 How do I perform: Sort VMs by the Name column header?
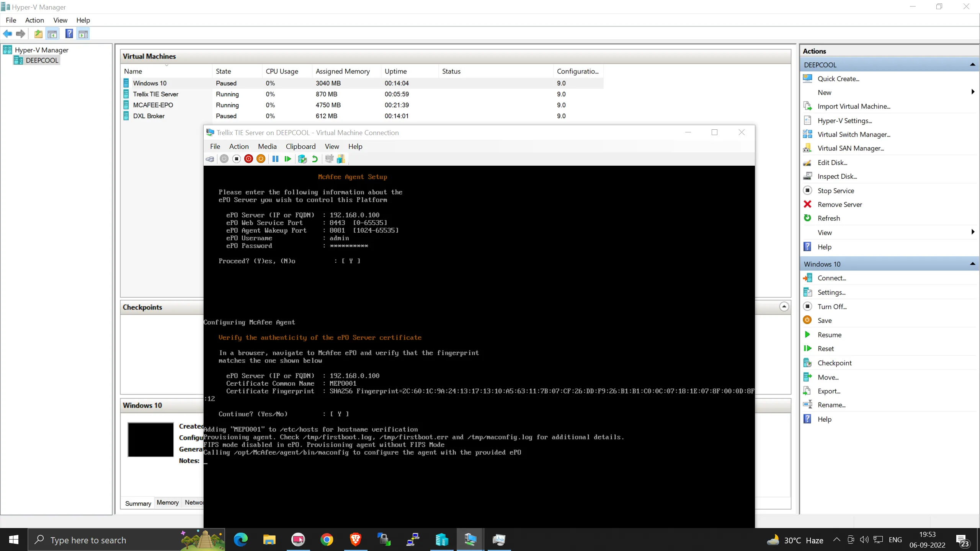(x=167, y=71)
